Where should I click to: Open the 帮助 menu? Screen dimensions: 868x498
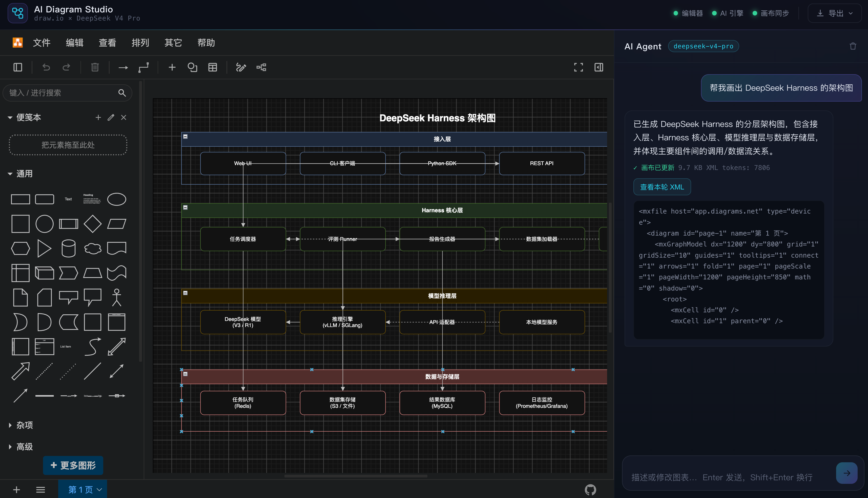coord(206,43)
